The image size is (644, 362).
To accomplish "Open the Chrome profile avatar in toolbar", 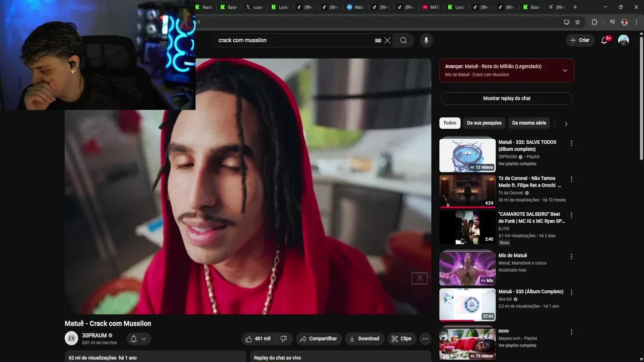I will (624, 22).
